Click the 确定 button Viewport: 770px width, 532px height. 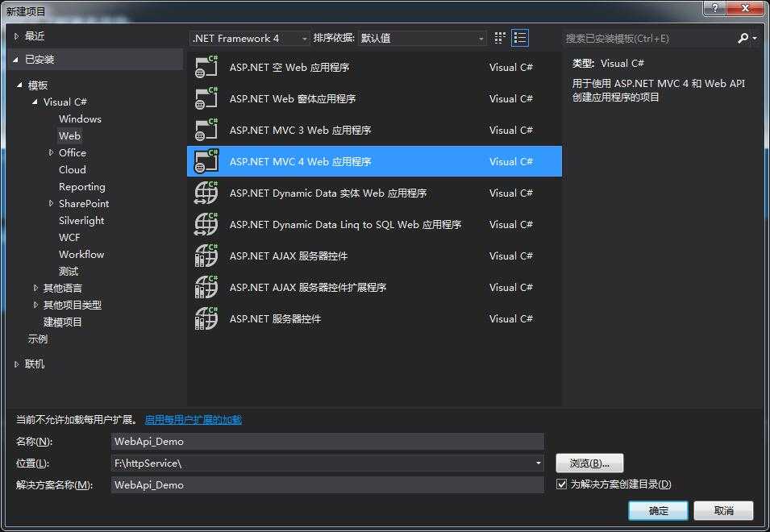tap(659, 510)
